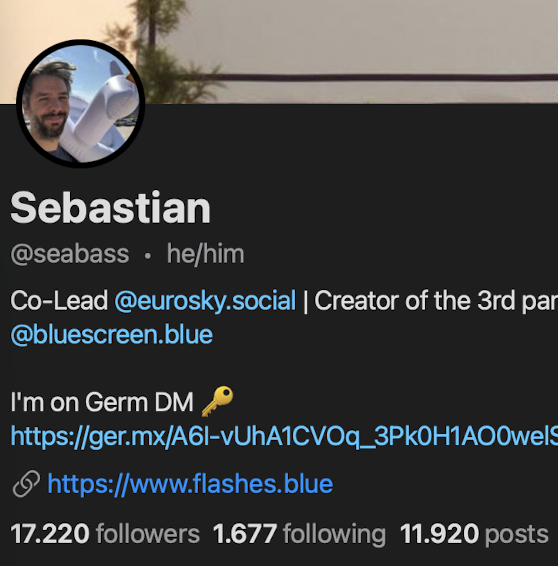558x566 pixels.
Task: Click the pipe separator after @eurosky.social
Action: coord(305,301)
